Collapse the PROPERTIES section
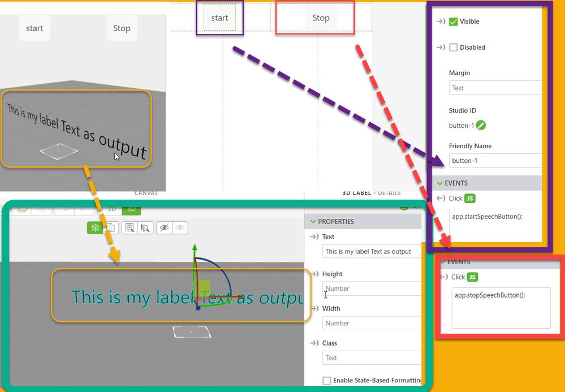This screenshot has height=392, width=565. point(313,222)
